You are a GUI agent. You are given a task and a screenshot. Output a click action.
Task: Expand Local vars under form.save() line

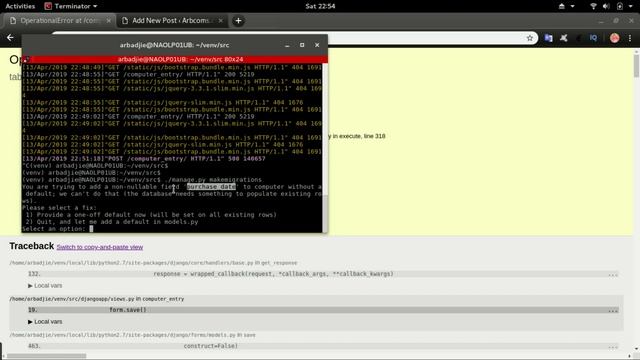click(45, 322)
